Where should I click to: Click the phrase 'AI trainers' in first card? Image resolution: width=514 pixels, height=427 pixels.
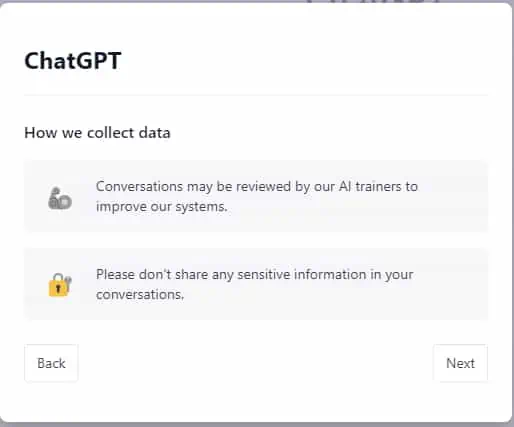(370, 186)
